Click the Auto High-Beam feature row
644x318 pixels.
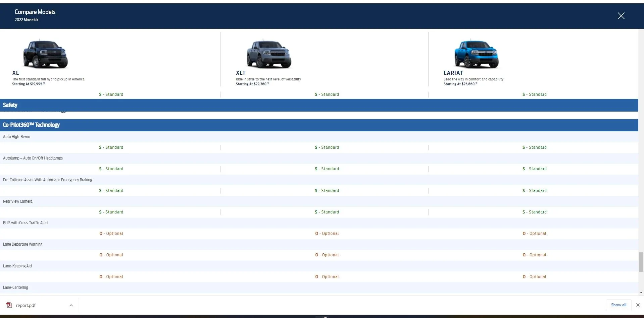click(x=319, y=137)
